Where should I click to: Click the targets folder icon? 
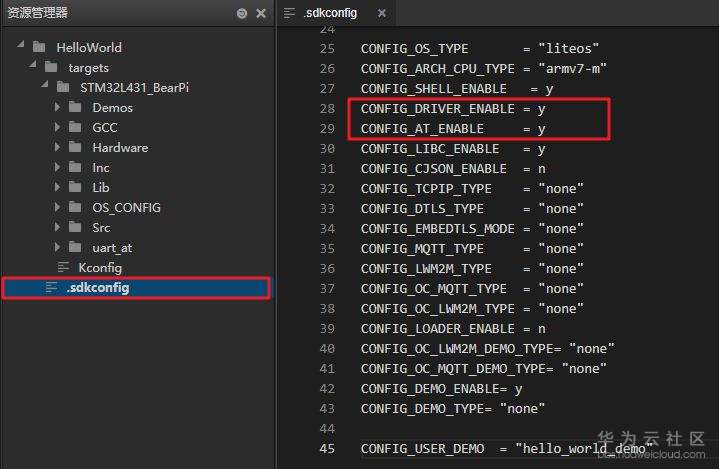[x=51, y=67]
